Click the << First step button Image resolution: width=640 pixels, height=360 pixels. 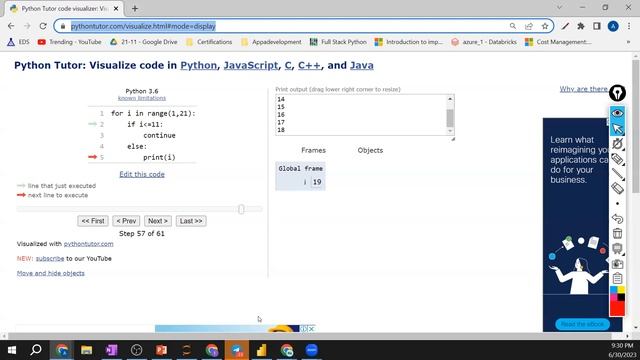[x=93, y=221]
